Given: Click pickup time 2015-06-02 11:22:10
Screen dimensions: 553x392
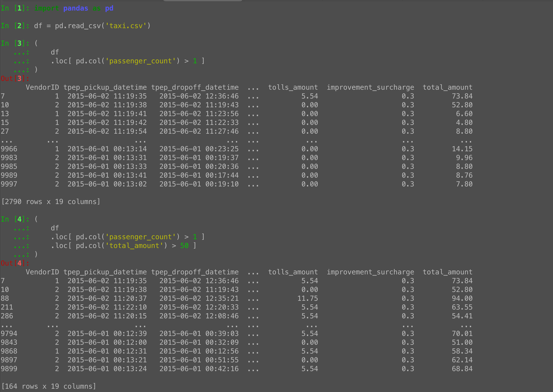Looking at the screenshot, I should click(107, 307).
